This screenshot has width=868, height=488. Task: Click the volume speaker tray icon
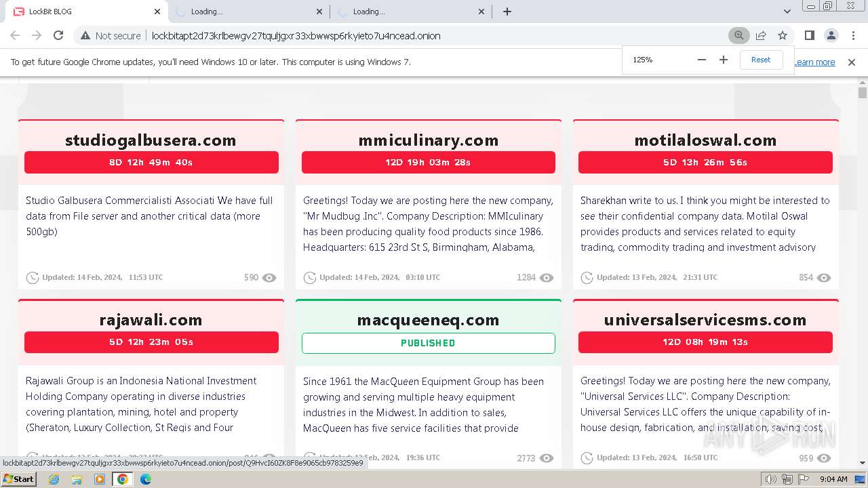point(771,480)
